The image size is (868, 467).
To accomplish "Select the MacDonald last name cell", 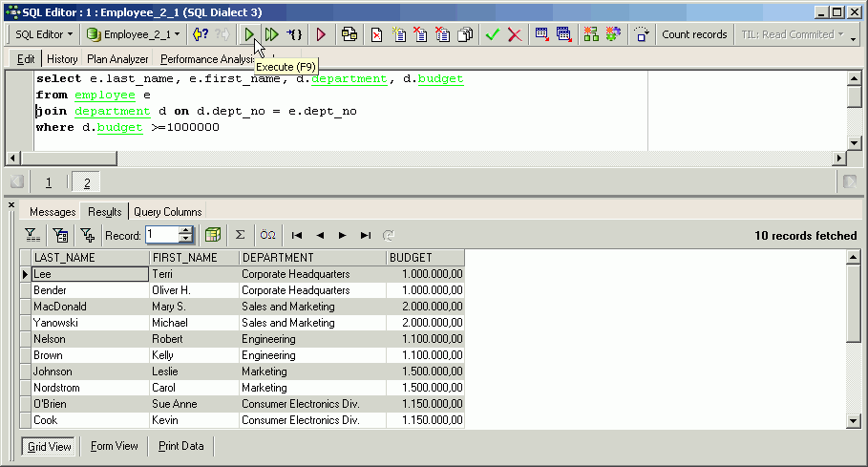I will coord(90,307).
